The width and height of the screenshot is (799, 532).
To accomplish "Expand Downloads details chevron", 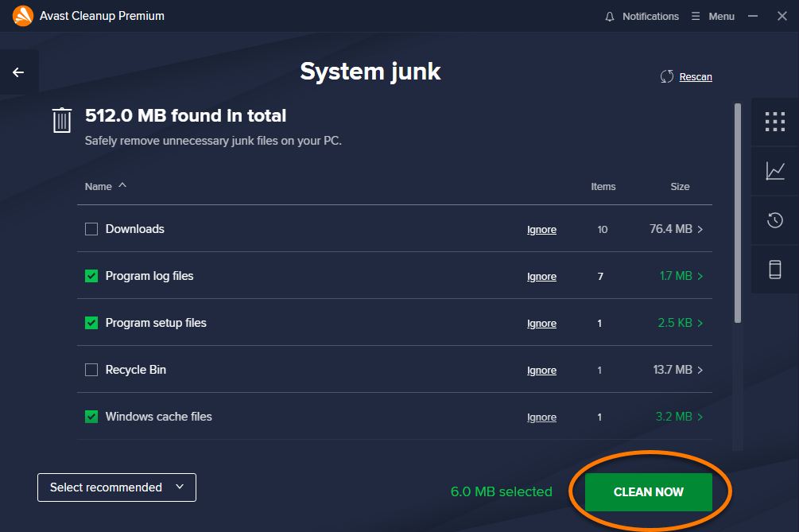I will pyautogui.click(x=700, y=229).
